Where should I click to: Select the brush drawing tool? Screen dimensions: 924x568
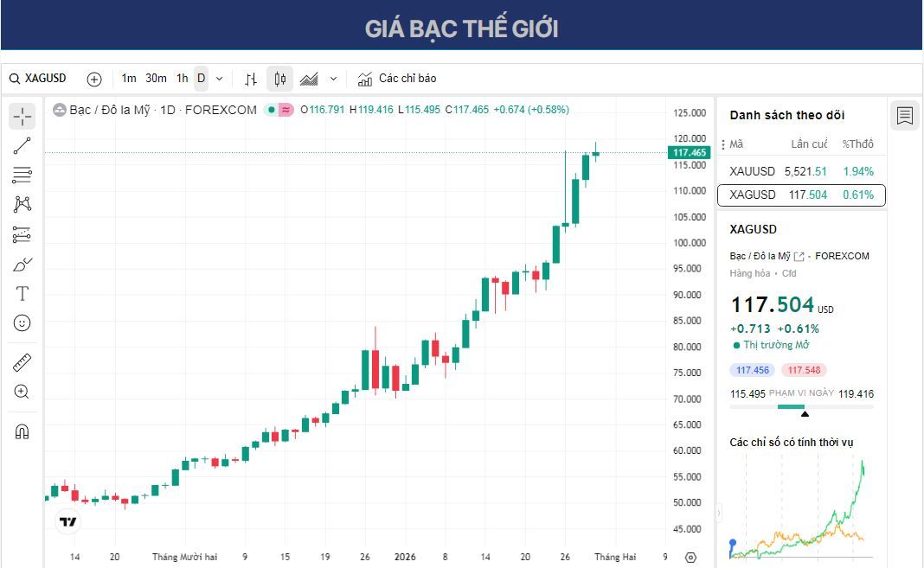[x=22, y=264]
